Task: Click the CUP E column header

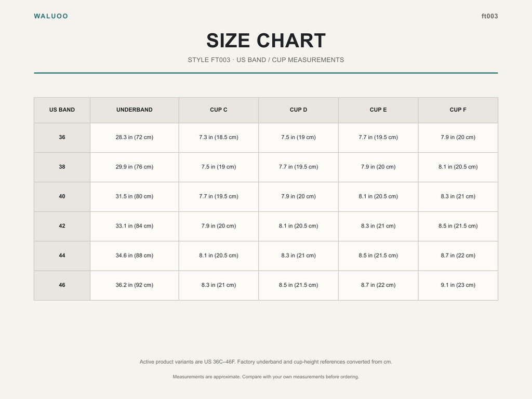Action: pyautogui.click(x=378, y=110)
